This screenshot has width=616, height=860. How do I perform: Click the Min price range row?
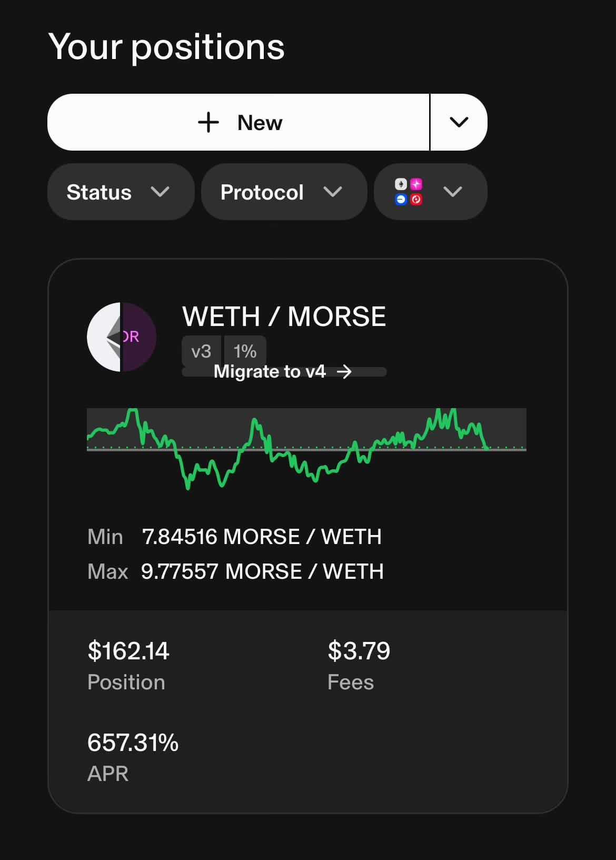[235, 537]
